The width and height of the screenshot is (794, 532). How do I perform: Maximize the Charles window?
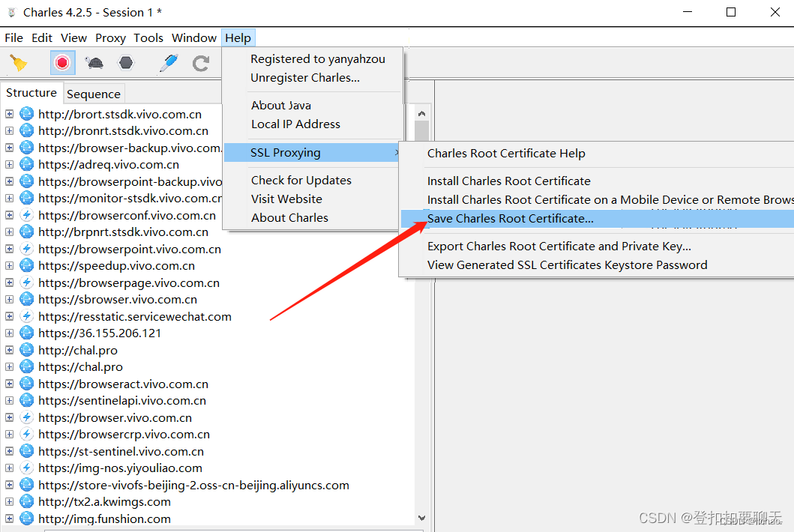tap(731, 12)
